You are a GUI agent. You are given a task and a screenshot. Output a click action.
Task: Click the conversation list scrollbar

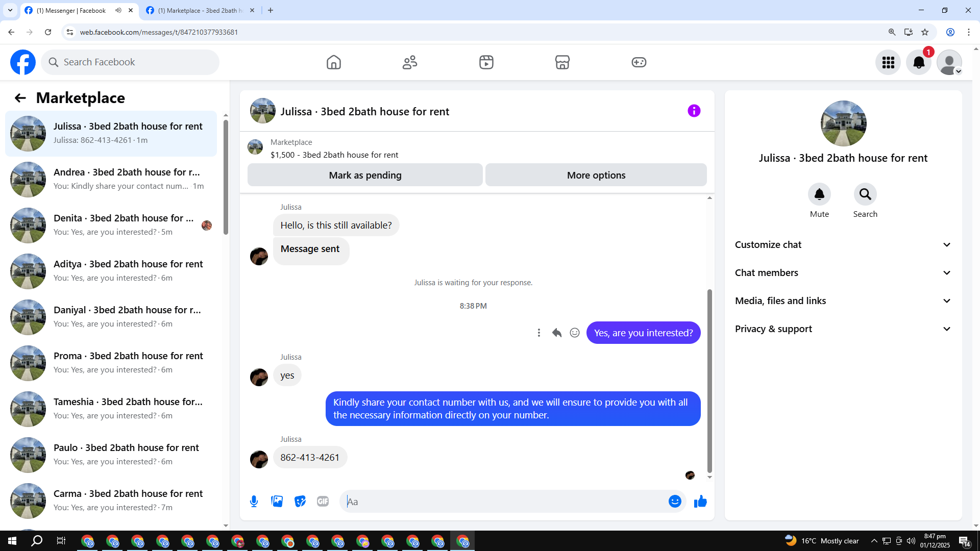point(226,178)
